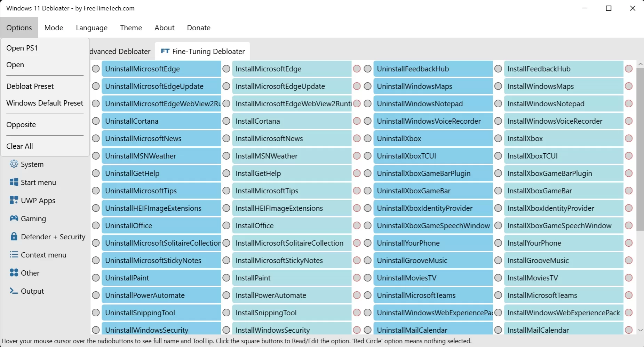The image size is (644, 347).
Task: Click the Context menu list icon
Action: pos(14,255)
